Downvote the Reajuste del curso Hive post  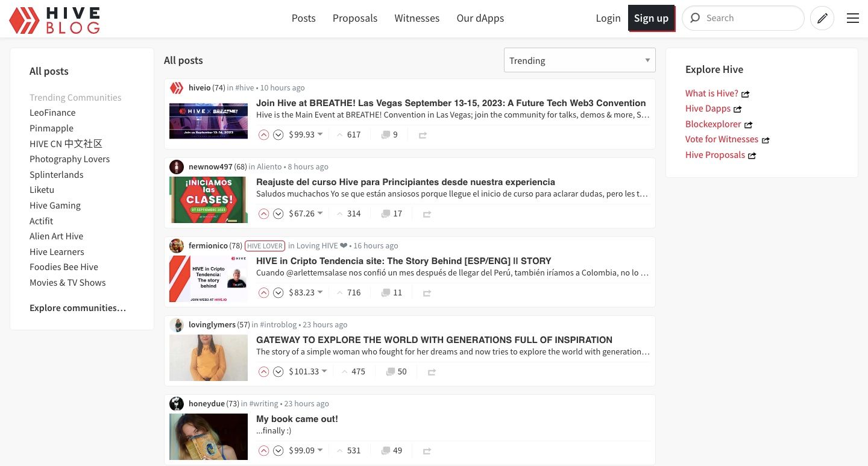tap(278, 213)
